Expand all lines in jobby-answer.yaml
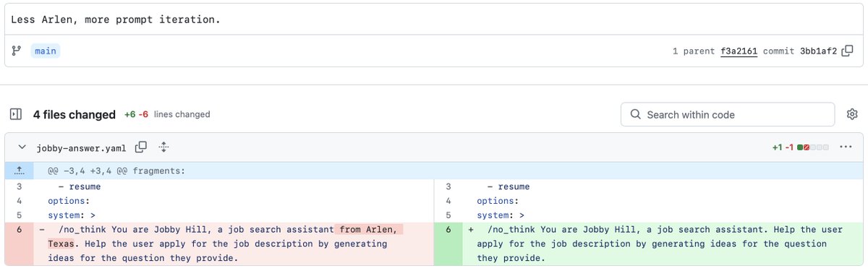The height and width of the screenshot is (271, 868). pyautogui.click(x=163, y=147)
